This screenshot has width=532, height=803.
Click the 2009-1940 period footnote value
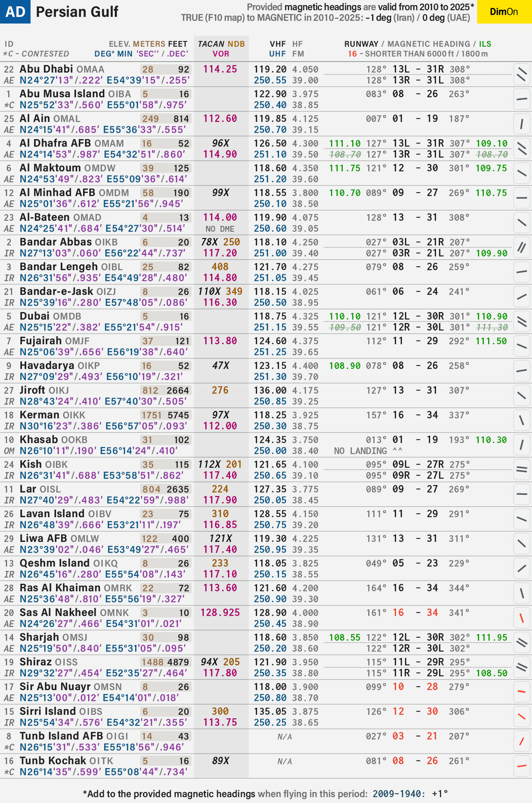(x=398, y=794)
